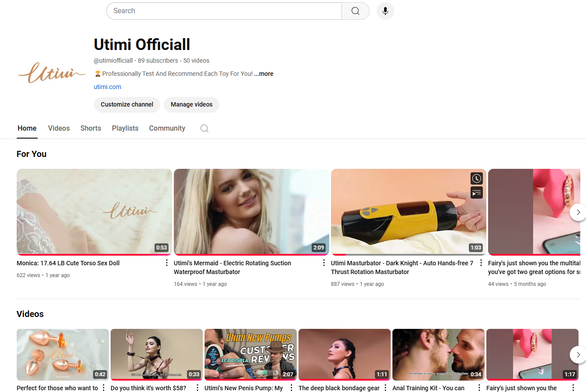Play the 0:53 Monica video thumbnail
The height and width of the screenshot is (392, 586).
[x=94, y=212]
